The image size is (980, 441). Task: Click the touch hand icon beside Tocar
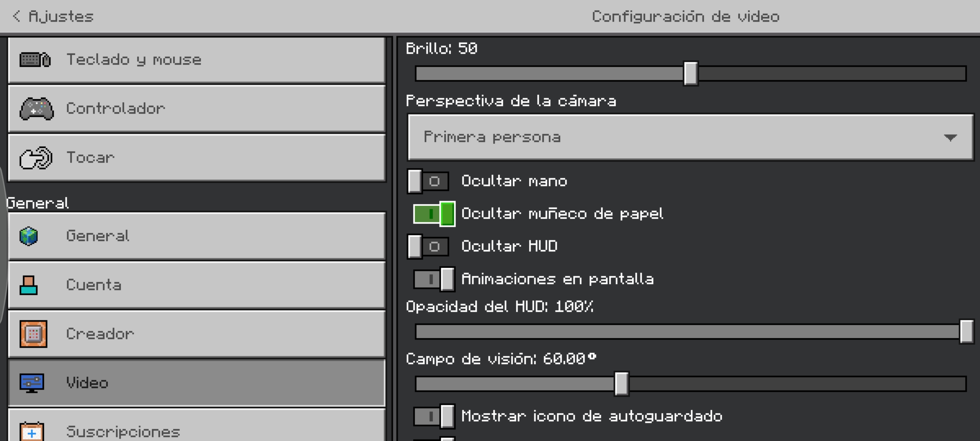36,158
